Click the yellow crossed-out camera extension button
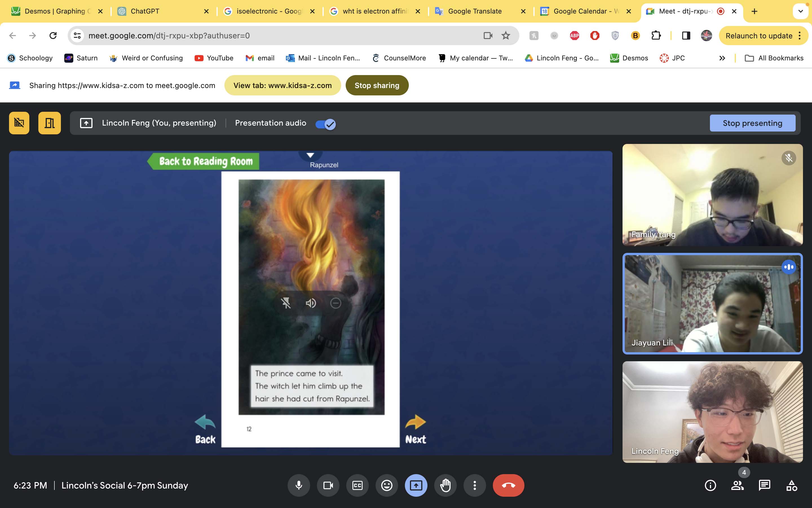Viewport: 812px width, 508px height. 19,123
